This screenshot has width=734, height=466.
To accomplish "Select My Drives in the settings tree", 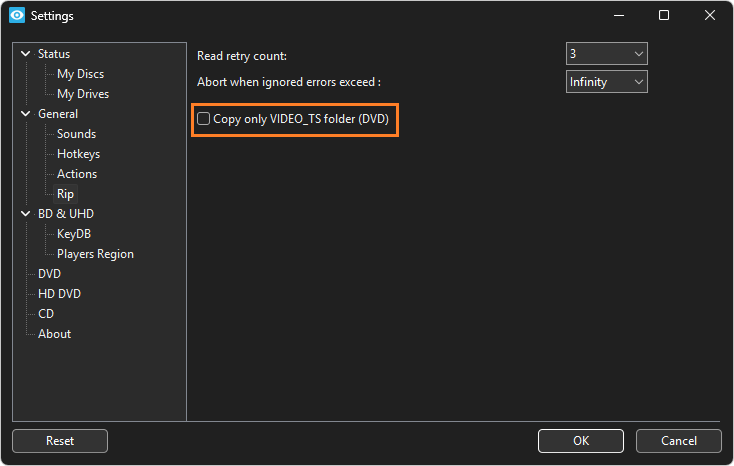I will tap(83, 94).
